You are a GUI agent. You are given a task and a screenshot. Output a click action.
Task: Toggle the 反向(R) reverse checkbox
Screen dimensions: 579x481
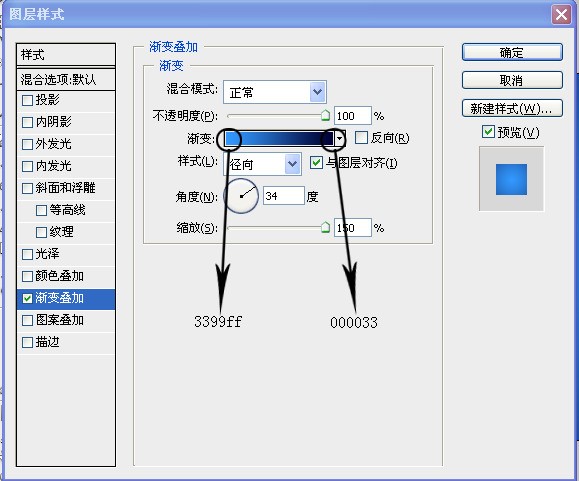(361, 138)
